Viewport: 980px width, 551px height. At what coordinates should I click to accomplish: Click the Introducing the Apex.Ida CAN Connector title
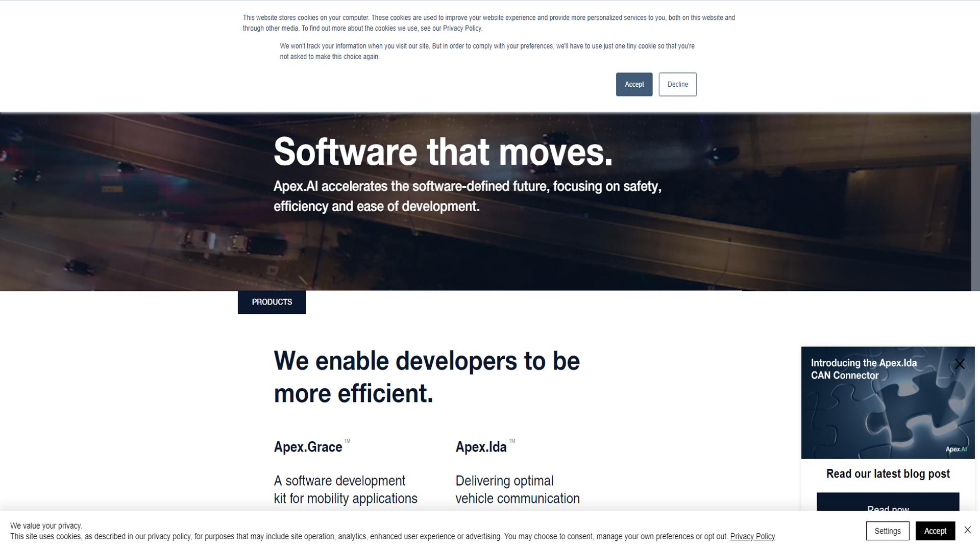[864, 369]
